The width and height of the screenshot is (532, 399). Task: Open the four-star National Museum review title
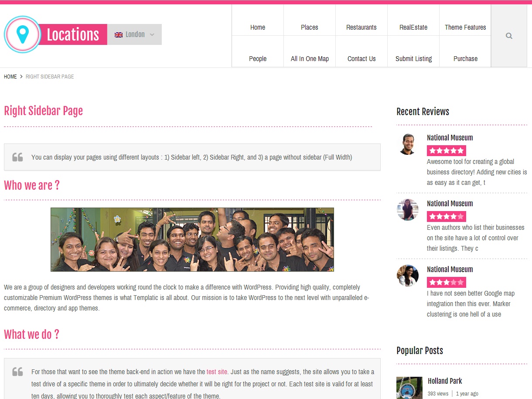tap(450, 204)
